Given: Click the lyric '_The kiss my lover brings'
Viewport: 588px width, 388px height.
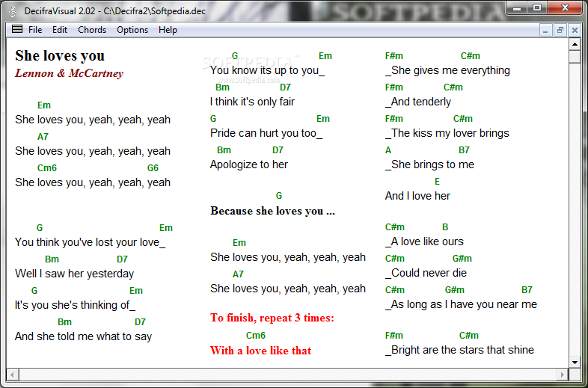Looking at the screenshot, I should 447,133.
